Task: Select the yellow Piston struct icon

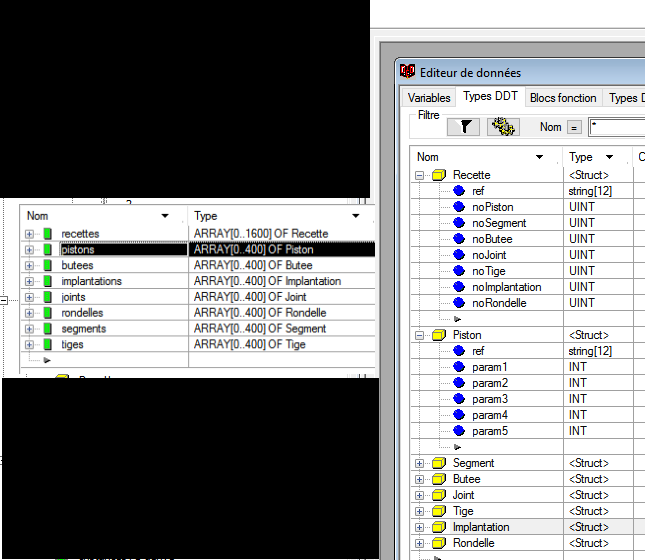Action: tap(438, 335)
